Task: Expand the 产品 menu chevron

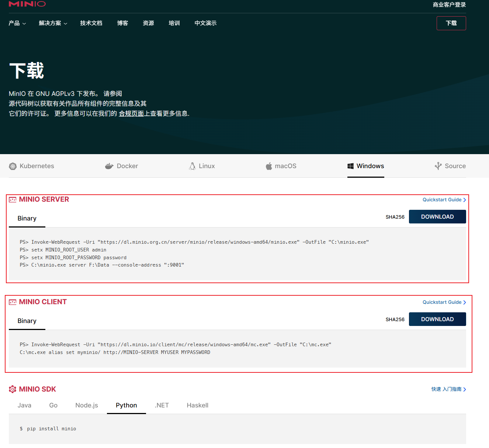Action: point(24,24)
